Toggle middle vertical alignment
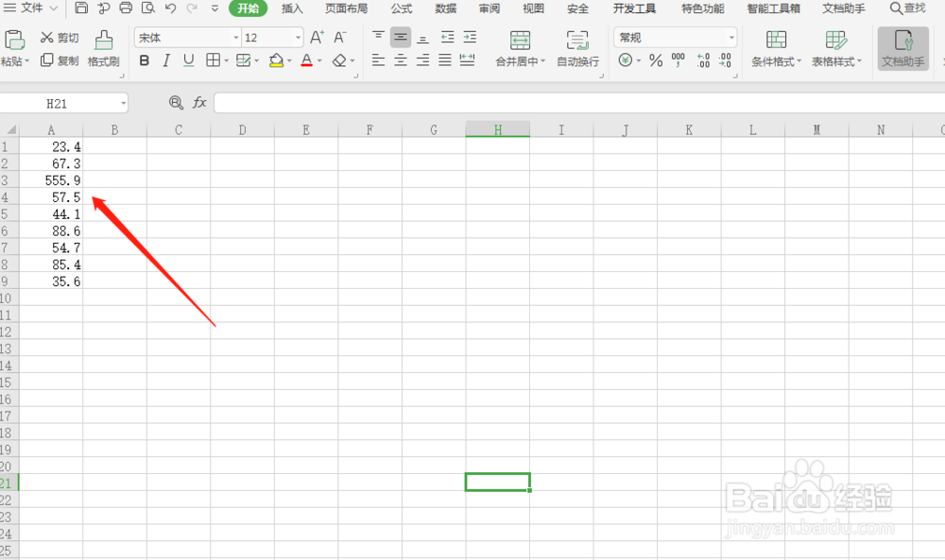This screenshot has height=560, width=945. (401, 38)
